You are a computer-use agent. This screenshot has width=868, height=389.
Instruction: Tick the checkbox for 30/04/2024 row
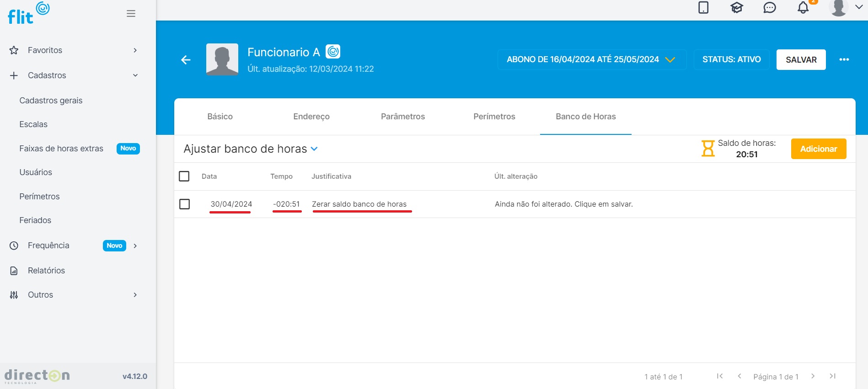tap(184, 204)
